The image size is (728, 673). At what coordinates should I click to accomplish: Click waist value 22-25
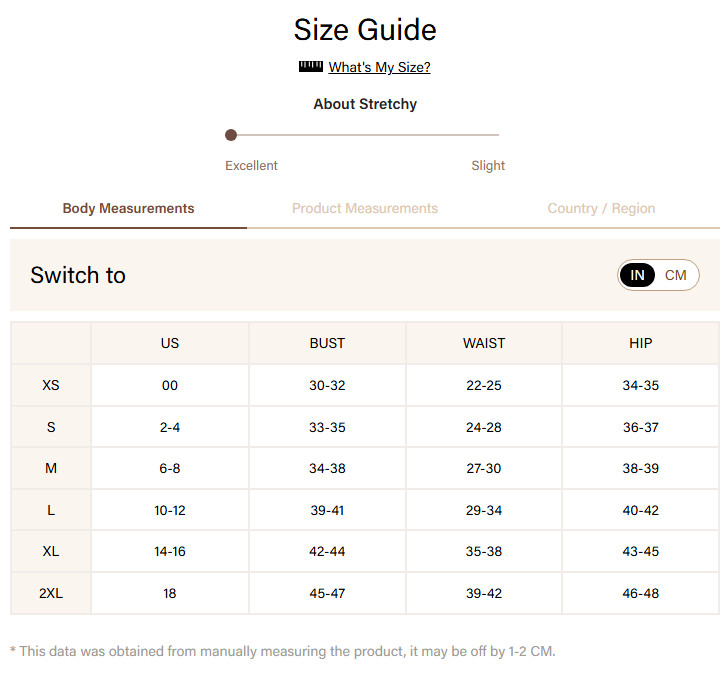pos(484,385)
